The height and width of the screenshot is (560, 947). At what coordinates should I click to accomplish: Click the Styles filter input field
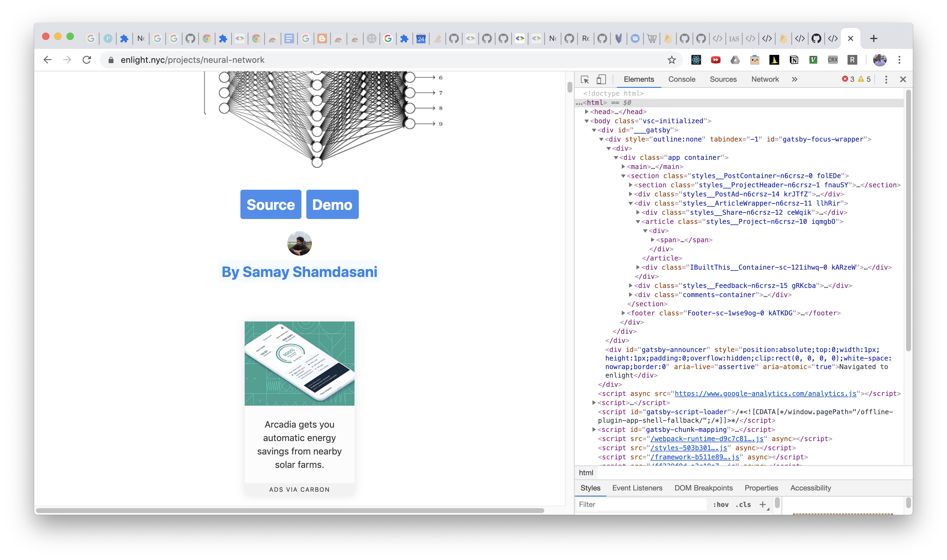[x=642, y=504]
